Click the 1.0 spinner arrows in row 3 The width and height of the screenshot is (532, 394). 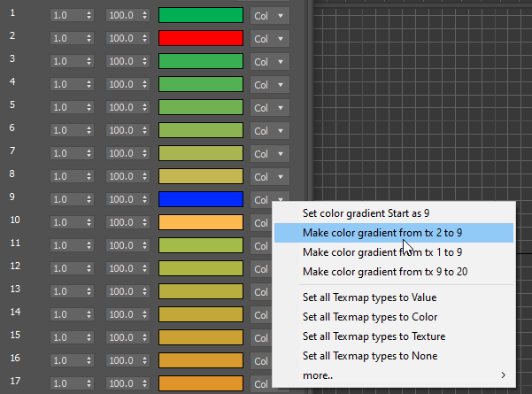(x=89, y=61)
